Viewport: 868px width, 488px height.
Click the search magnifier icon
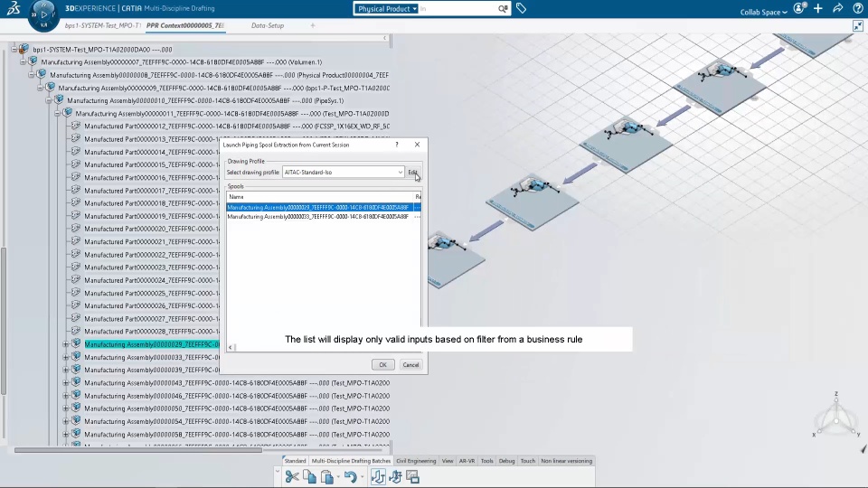tap(502, 8)
